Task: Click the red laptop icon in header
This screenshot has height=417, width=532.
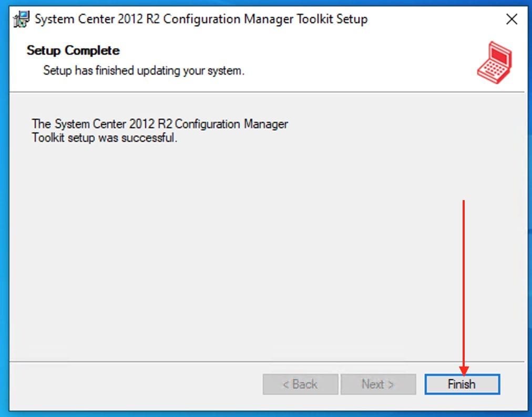Action: (x=494, y=61)
